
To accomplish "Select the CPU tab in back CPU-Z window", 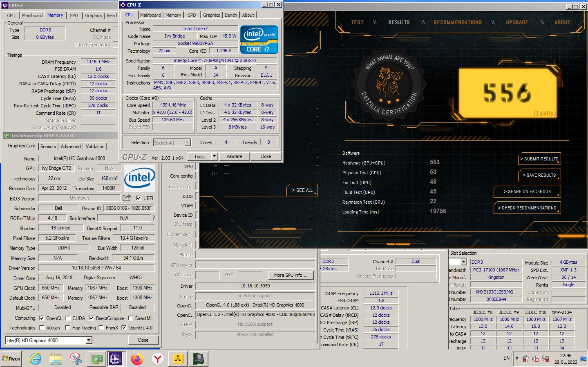I will click(11, 16).
